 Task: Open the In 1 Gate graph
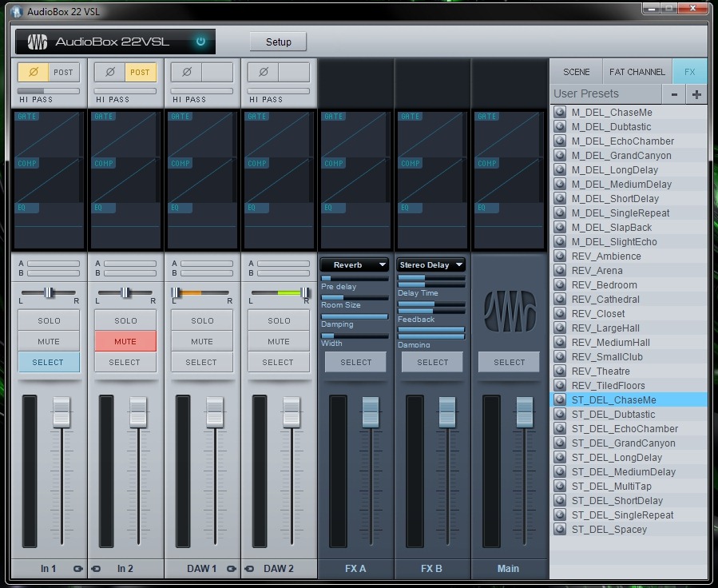(49, 133)
